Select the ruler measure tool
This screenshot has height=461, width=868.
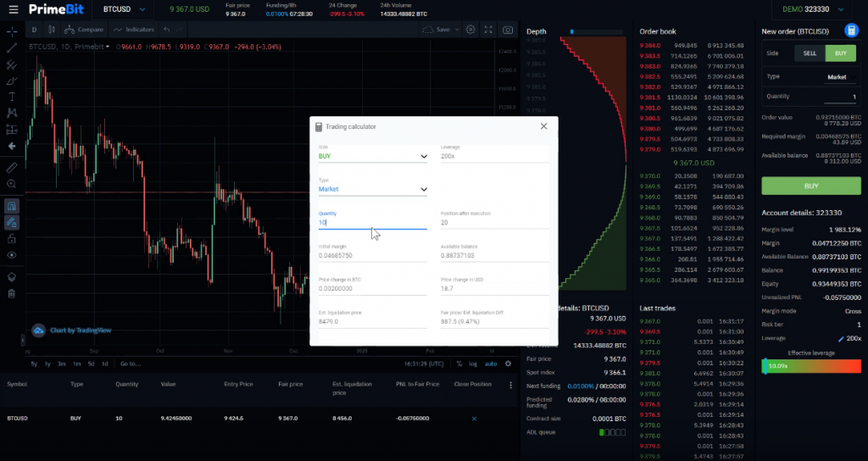12,168
